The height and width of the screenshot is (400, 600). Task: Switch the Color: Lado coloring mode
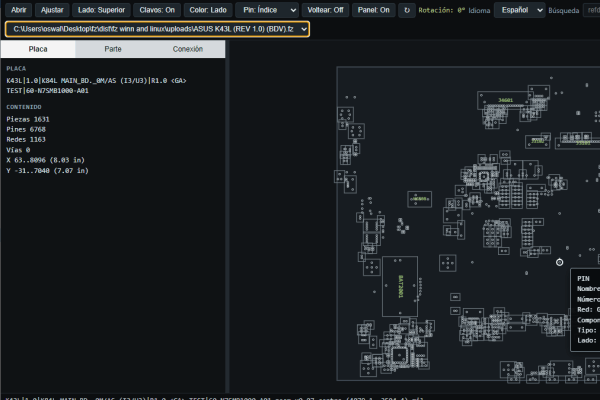pos(208,10)
